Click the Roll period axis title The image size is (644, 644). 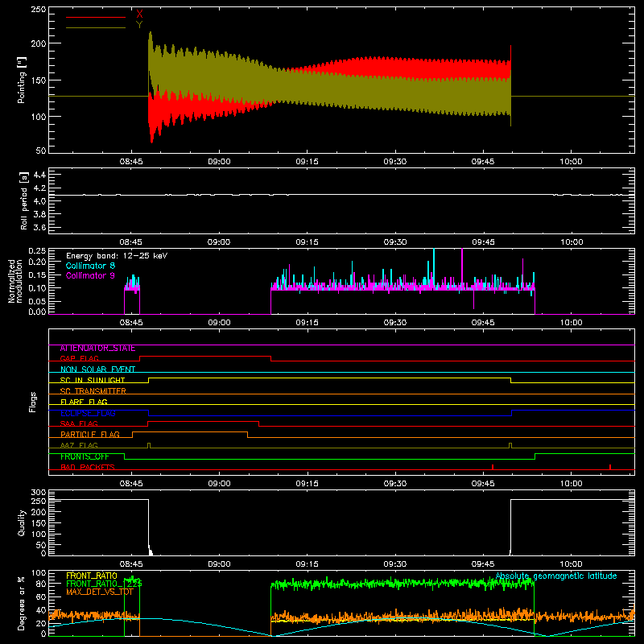[23, 200]
